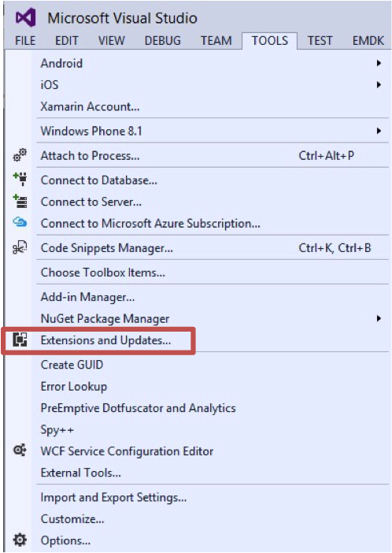Screen dimensions: 392x553
Task: Choose Import and Export Settings
Action: click(x=113, y=497)
